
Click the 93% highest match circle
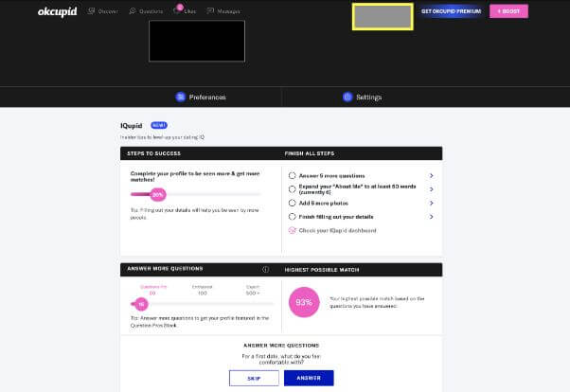click(x=304, y=302)
